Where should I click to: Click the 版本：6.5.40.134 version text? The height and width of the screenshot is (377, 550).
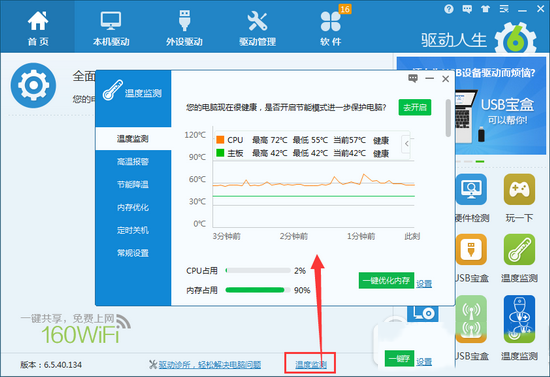click(x=51, y=365)
